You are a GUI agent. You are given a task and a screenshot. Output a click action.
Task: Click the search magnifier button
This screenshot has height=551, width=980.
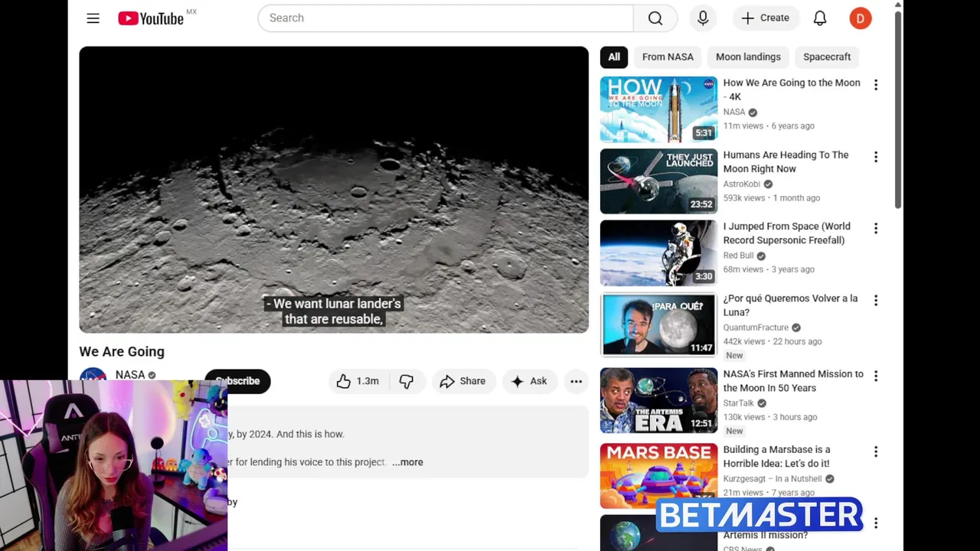pos(655,18)
